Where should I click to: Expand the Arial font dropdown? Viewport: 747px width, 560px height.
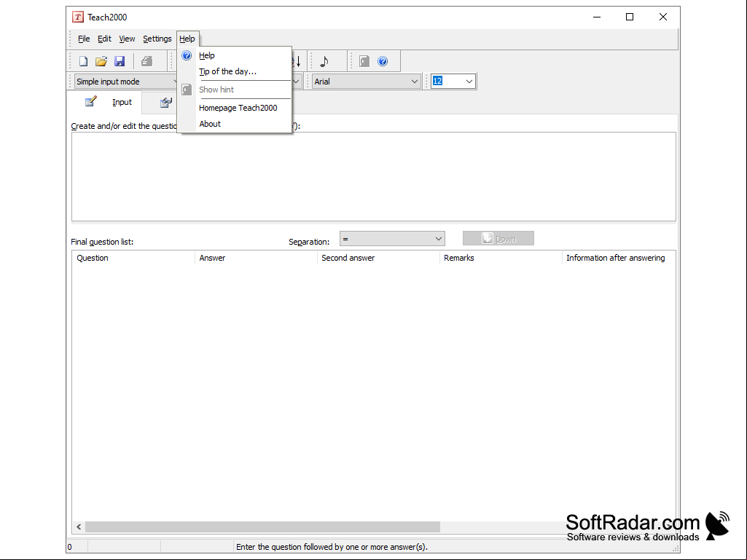click(x=367, y=82)
